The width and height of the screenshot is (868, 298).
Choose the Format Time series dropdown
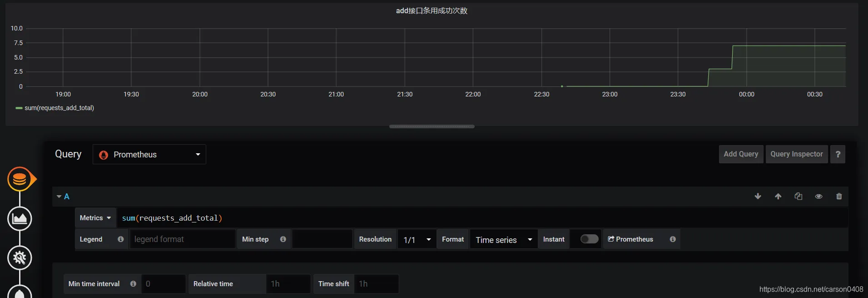(x=503, y=240)
